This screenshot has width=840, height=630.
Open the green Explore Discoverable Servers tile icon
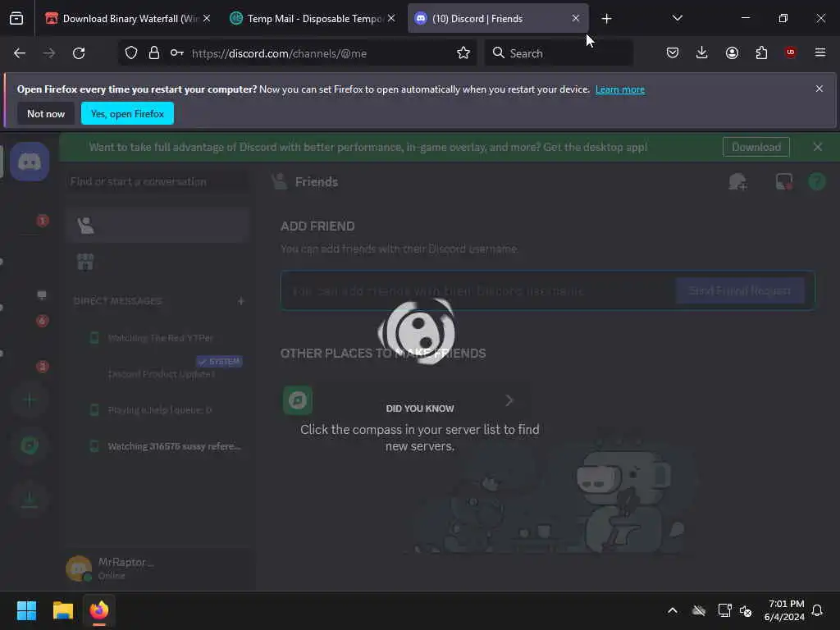[298, 400]
